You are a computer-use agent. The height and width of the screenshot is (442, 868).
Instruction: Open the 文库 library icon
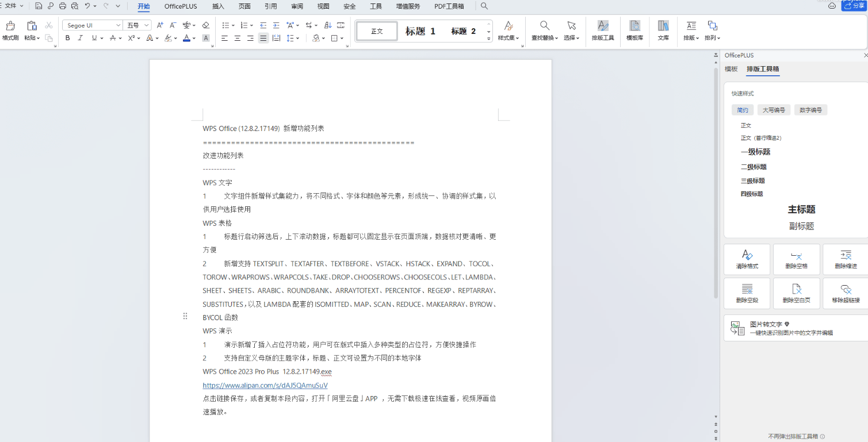pos(663,30)
